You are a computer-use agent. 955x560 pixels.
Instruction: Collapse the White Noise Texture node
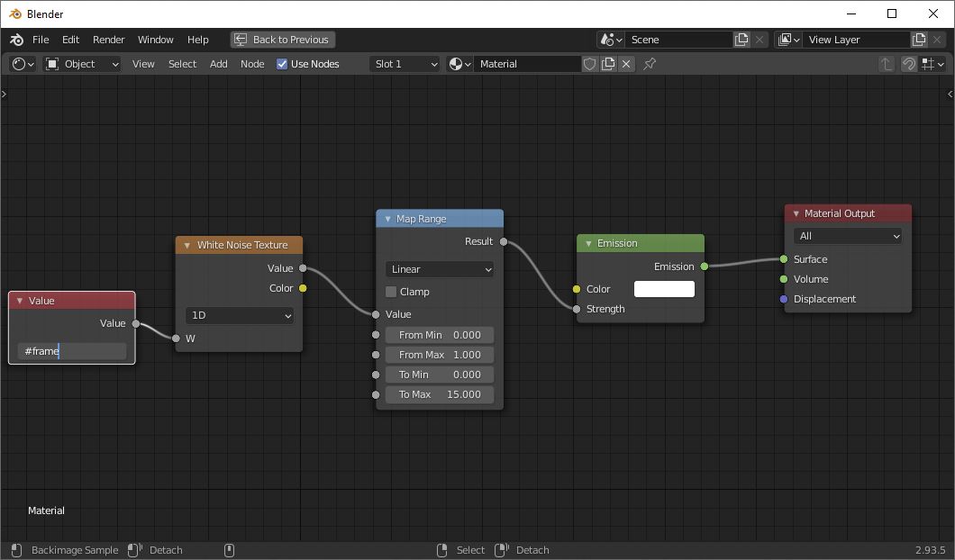(187, 245)
